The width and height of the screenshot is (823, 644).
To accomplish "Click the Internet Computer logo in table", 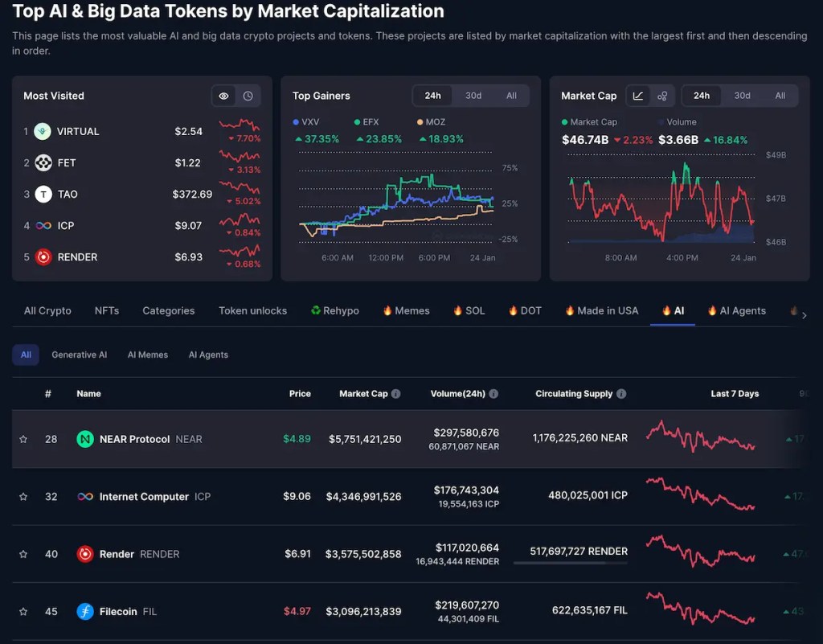I will pyautogui.click(x=85, y=497).
